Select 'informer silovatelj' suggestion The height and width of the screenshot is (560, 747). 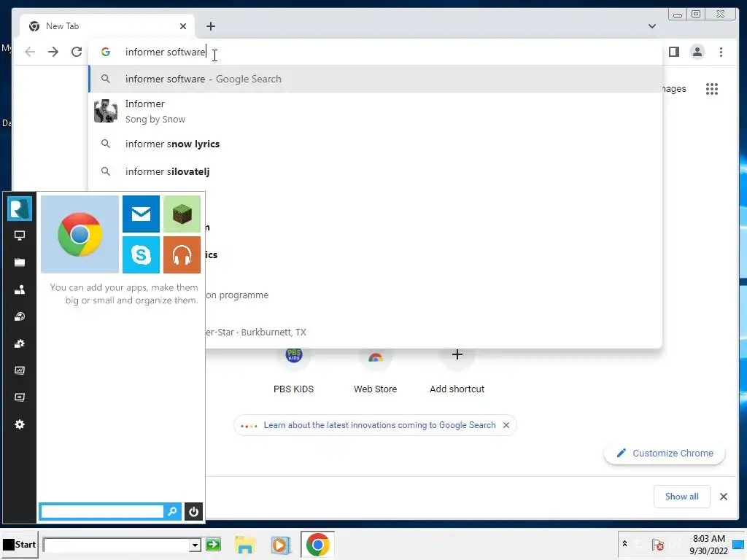(376, 171)
